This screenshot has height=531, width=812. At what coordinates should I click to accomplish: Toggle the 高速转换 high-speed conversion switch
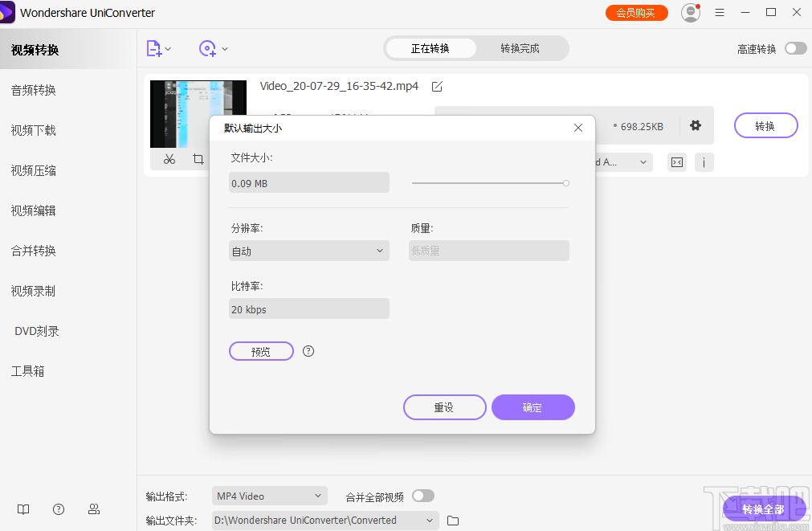(794, 48)
